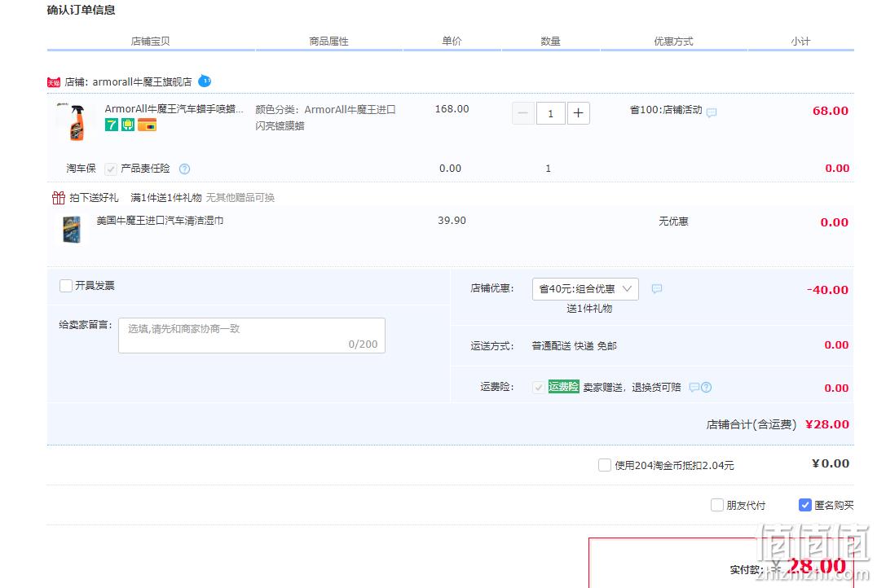Click the 普通配送 快递 免邮 shipping text
This screenshot has width=877, height=588.
click(575, 346)
